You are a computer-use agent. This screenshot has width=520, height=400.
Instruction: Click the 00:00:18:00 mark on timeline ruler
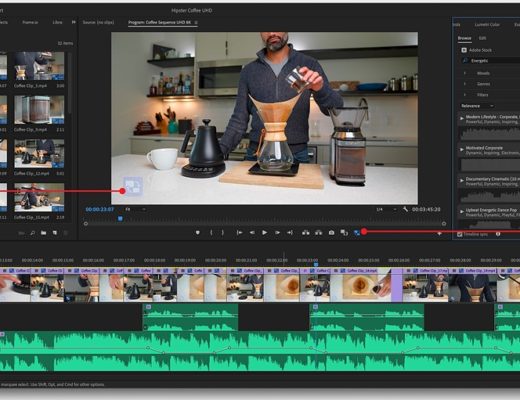(155, 260)
